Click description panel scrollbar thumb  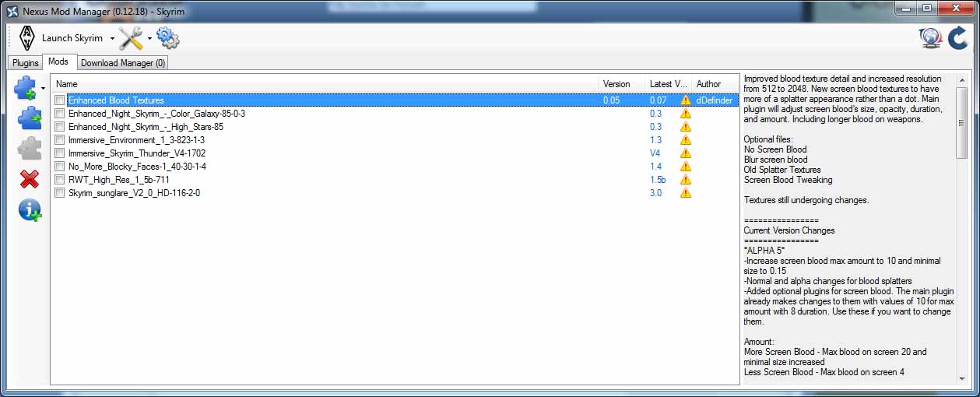click(962, 123)
